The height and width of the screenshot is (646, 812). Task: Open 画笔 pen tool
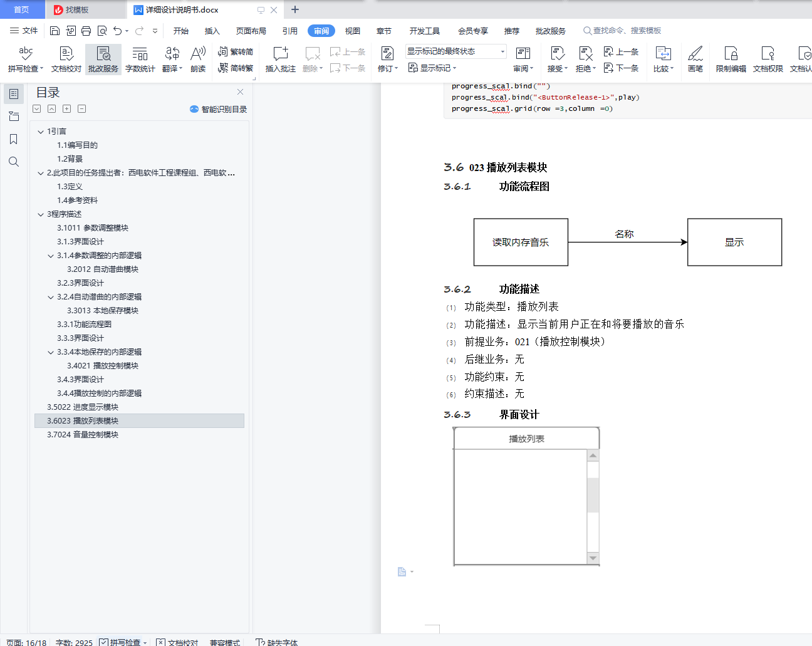click(695, 60)
